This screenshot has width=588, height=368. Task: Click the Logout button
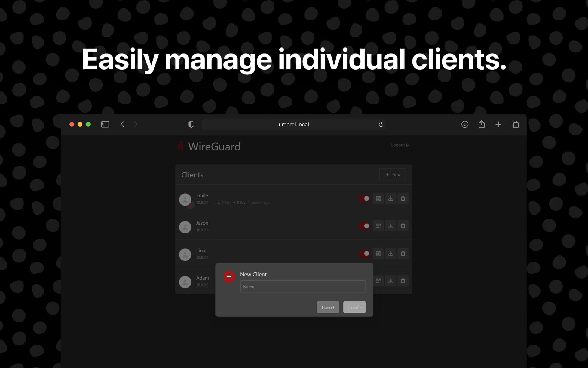pos(400,145)
